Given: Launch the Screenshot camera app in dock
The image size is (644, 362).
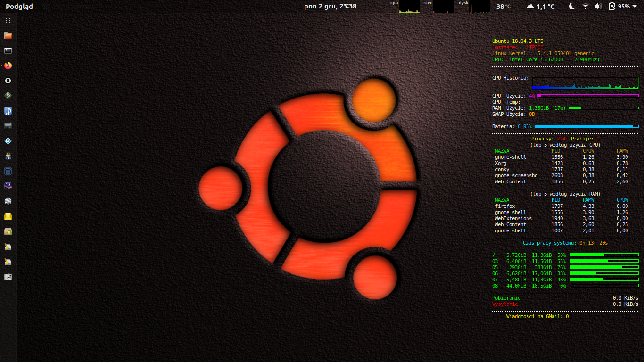Looking at the screenshot, I should [x=8, y=277].
